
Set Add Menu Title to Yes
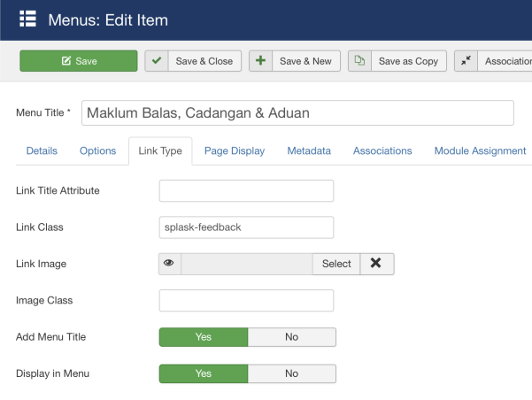pyautogui.click(x=203, y=337)
